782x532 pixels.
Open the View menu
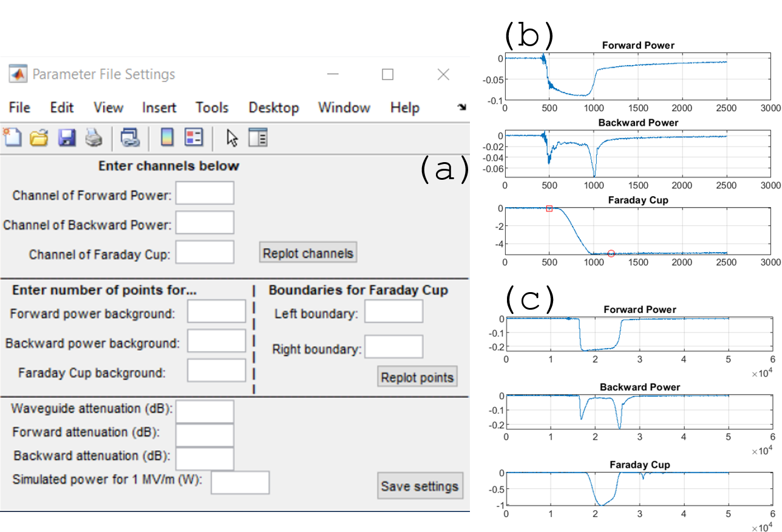(109, 107)
